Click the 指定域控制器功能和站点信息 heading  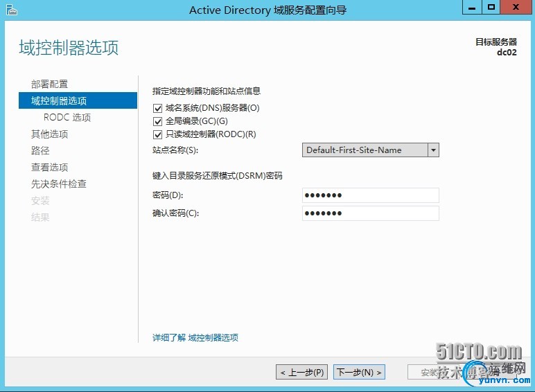[x=207, y=91]
